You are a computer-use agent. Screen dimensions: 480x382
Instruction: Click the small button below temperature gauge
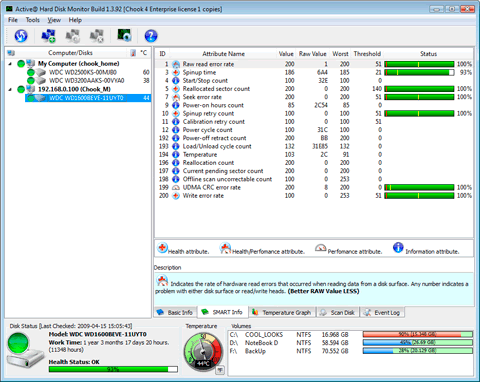pos(220,370)
